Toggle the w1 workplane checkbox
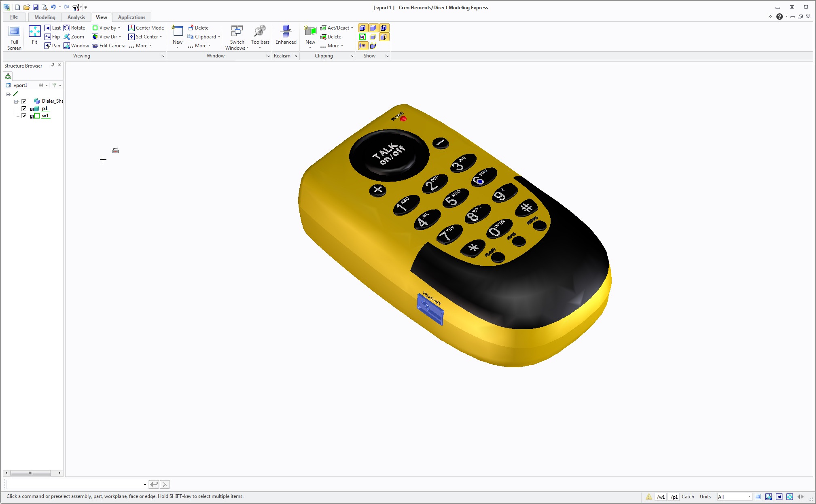The height and width of the screenshot is (504, 816). [x=24, y=116]
